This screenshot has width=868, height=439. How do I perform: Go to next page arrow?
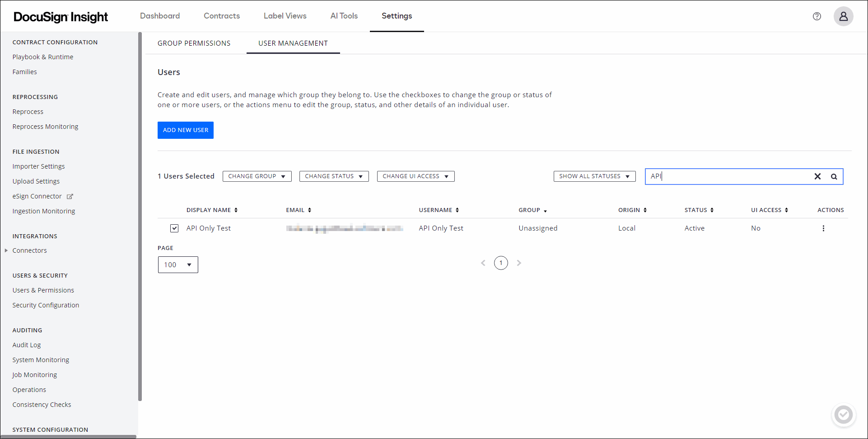coord(519,263)
